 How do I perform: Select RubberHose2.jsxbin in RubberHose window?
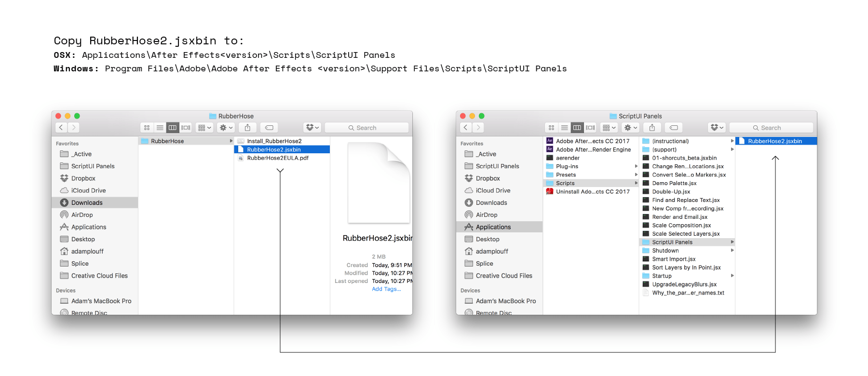pyautogui.click(x=282, y=150)
